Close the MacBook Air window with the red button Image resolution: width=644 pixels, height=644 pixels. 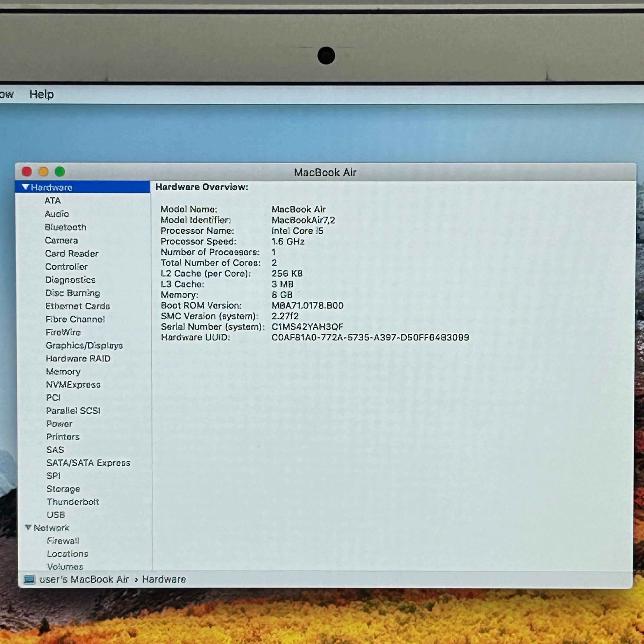pyautogui.click(x=27, y=172)
